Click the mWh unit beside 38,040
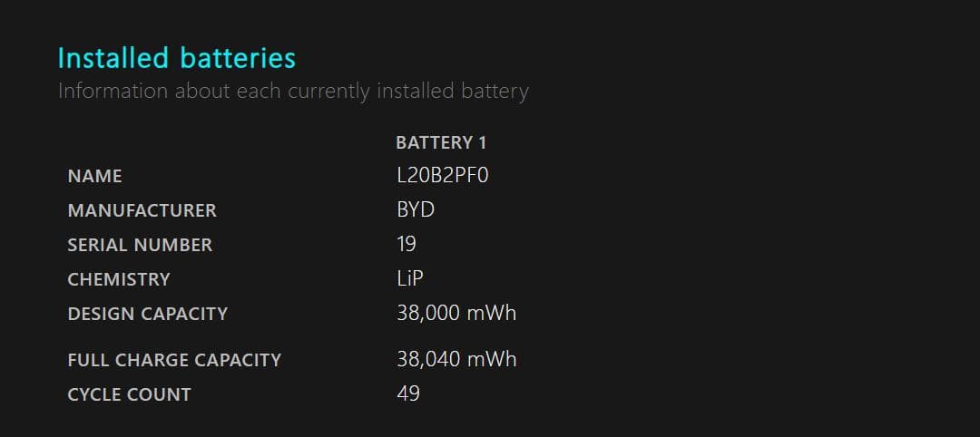This screenshot has height=437, width=980. pyautogui.click(x=492, y=359)
